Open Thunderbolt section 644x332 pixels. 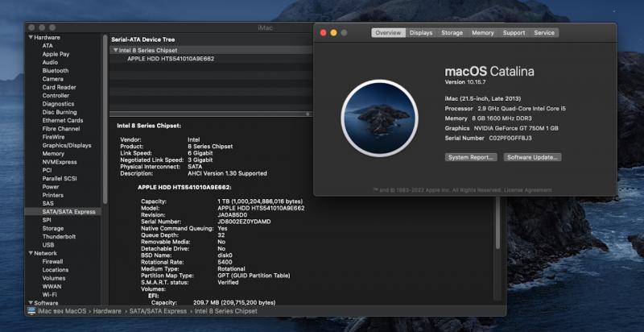(59, 237)
